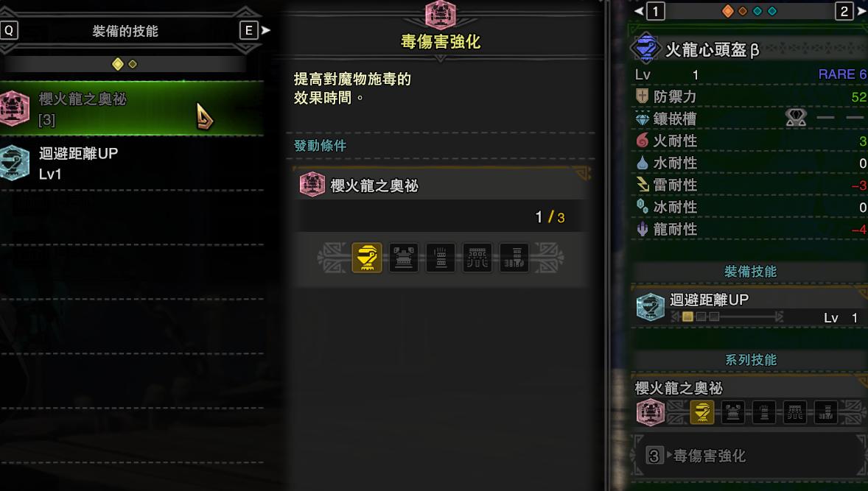Click the waist armor icon in 發動條件
This screenshot has height=491, width=868.
pos(477,258)
